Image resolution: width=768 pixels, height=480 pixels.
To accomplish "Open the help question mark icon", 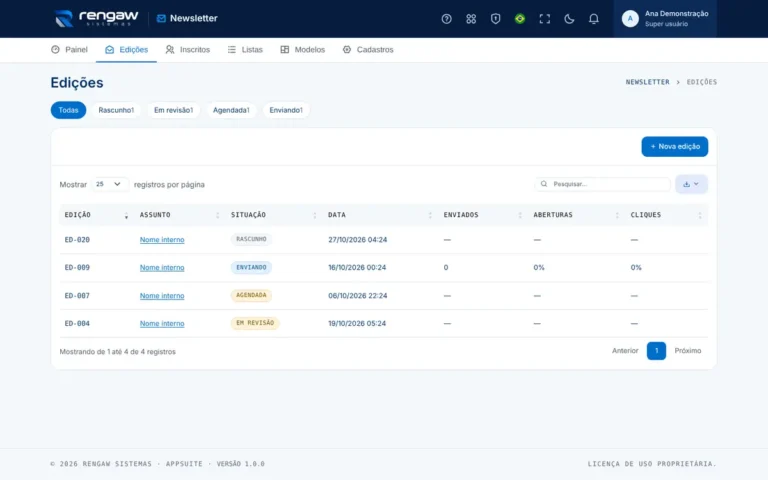I will 446,19.
